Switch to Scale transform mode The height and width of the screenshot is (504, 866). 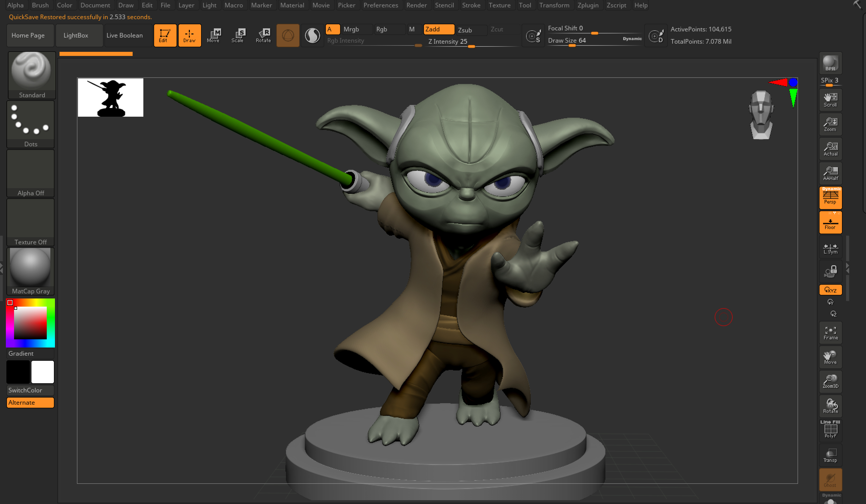pos(238,35)
